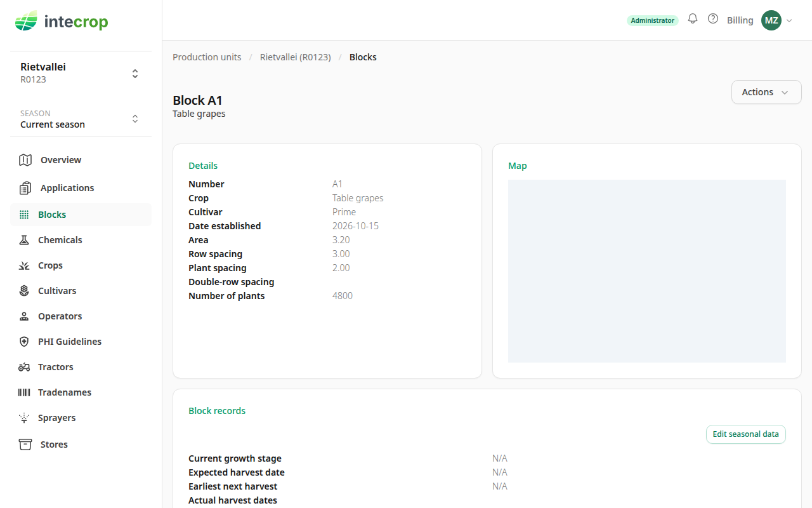
Task: Click the Cultivars flower icon
Action: click(24, 291)
